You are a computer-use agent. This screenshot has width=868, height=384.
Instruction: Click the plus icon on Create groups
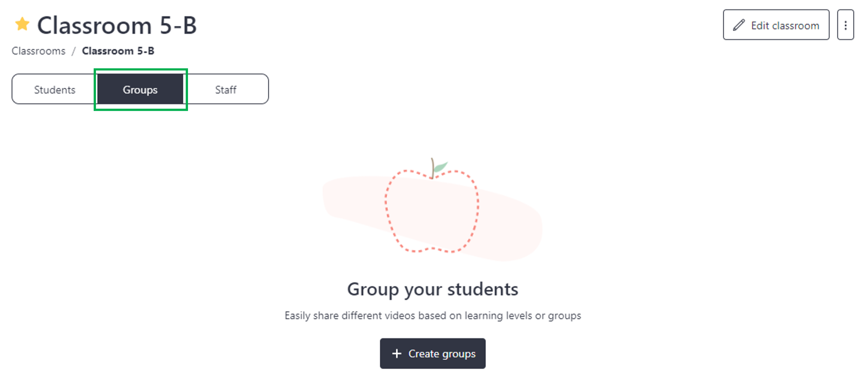click(397, 353)
